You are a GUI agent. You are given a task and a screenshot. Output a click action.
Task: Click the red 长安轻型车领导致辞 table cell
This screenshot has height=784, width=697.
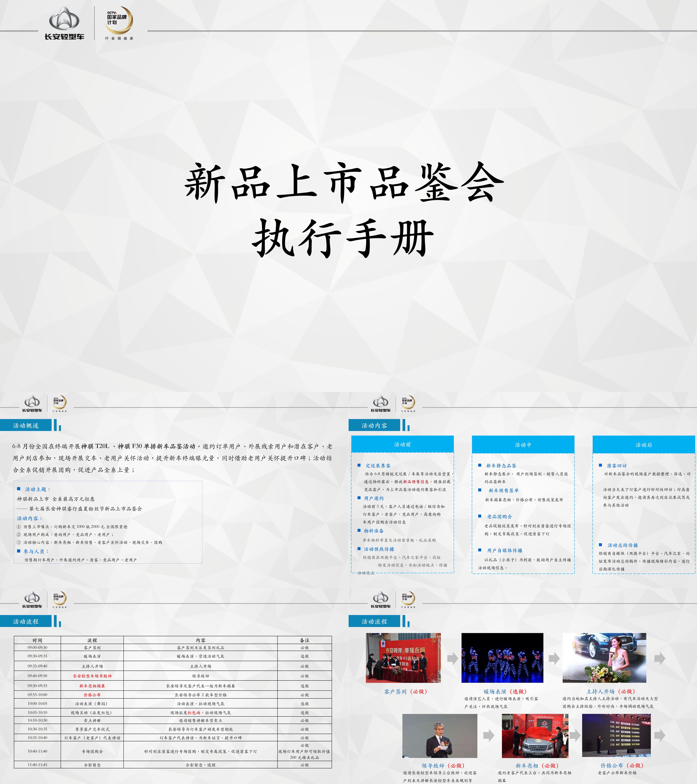click(x=92, y=676)
